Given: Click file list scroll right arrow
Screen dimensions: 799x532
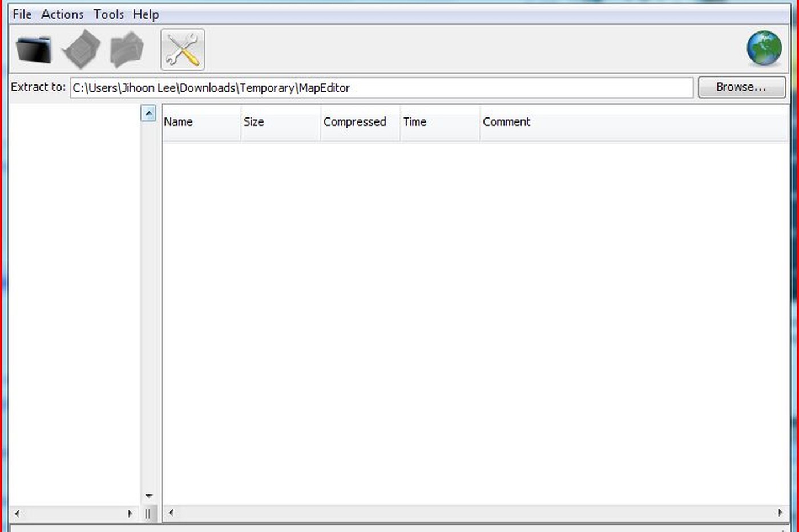Looking at the screenshot, I should [x=780, y=513].
